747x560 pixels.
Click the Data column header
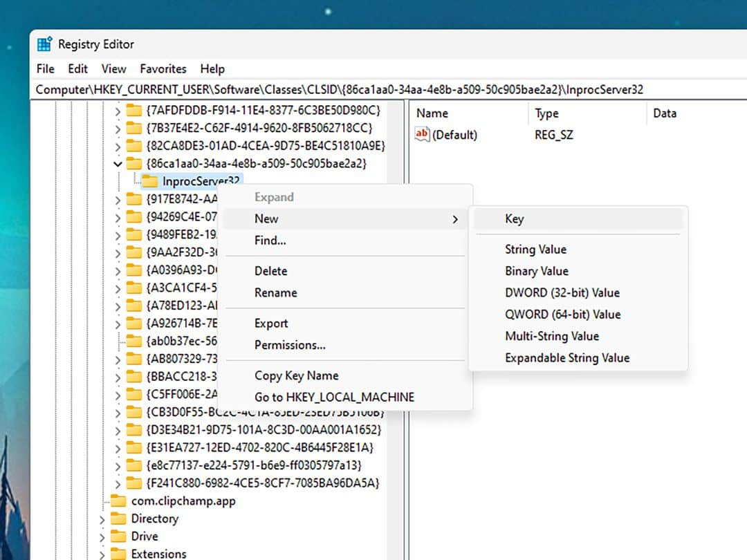click(x=697, y=113)
